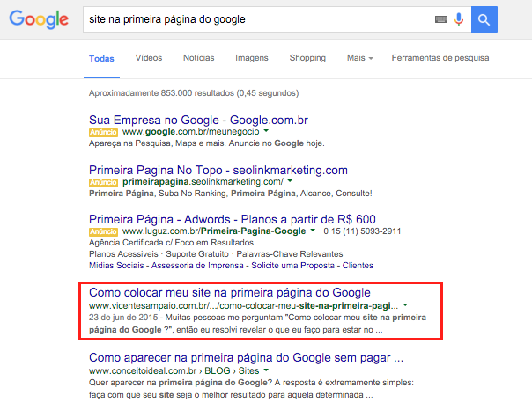Expand arrow beside conceitoideal.com.br URL

pos(266,370)
